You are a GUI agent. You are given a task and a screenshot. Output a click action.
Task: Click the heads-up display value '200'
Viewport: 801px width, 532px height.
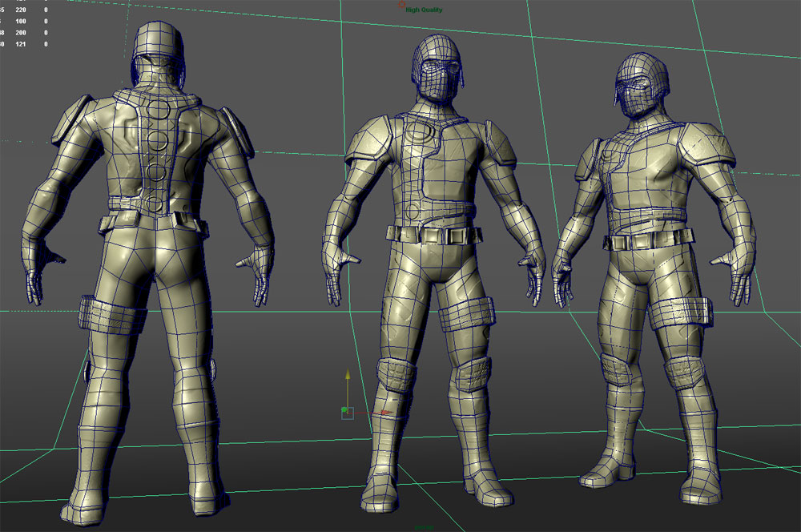[21, 33]
